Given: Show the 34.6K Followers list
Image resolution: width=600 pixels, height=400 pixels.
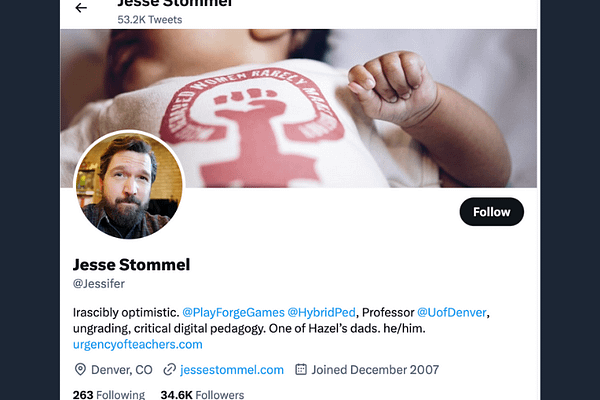Looking at the screenshot, I should pyautogui.click(x=202, y=395).
